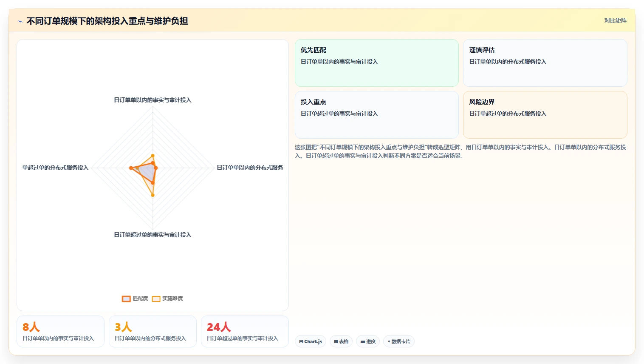This screenshot has width=644, height=364.
Task: Select the 表格 chip
Action: (341, 341)
